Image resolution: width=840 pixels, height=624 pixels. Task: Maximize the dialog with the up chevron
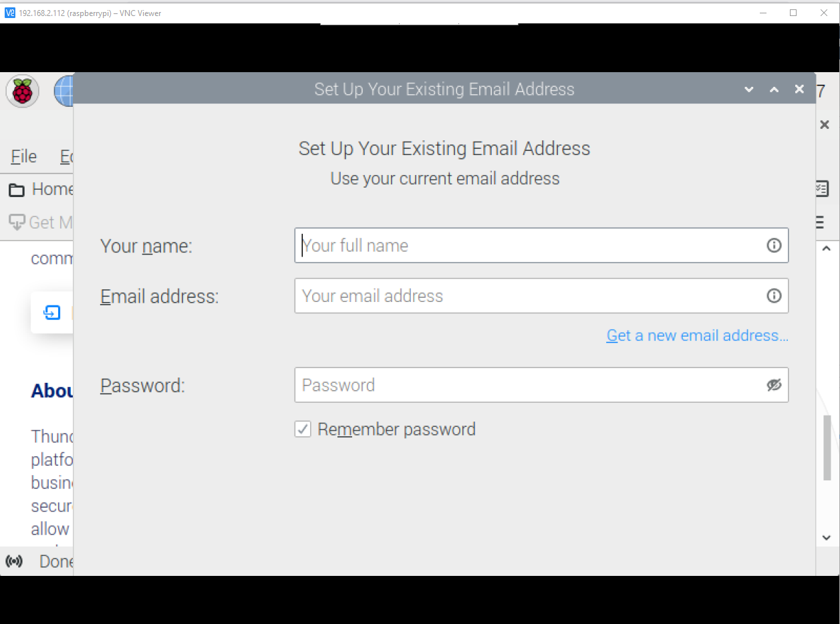[x=774, y=90]
